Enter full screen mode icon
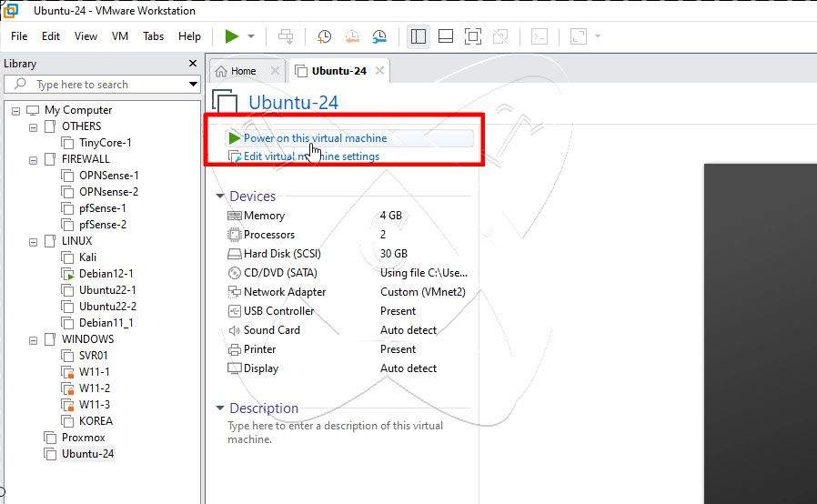This screenshot has height=504, width=817. point(473,36)
